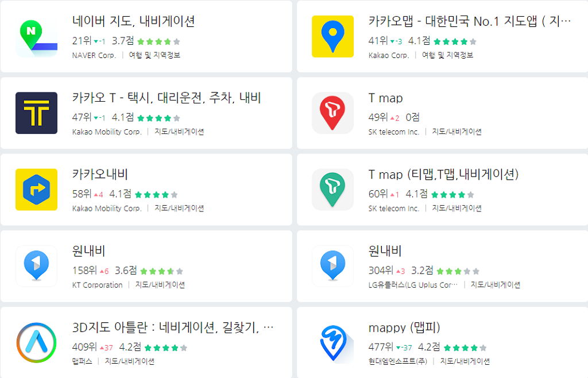Viewport: 588px width, 378px height.
Task: Click SK telecom Inc. under red T map
Action: pos(394,132)
